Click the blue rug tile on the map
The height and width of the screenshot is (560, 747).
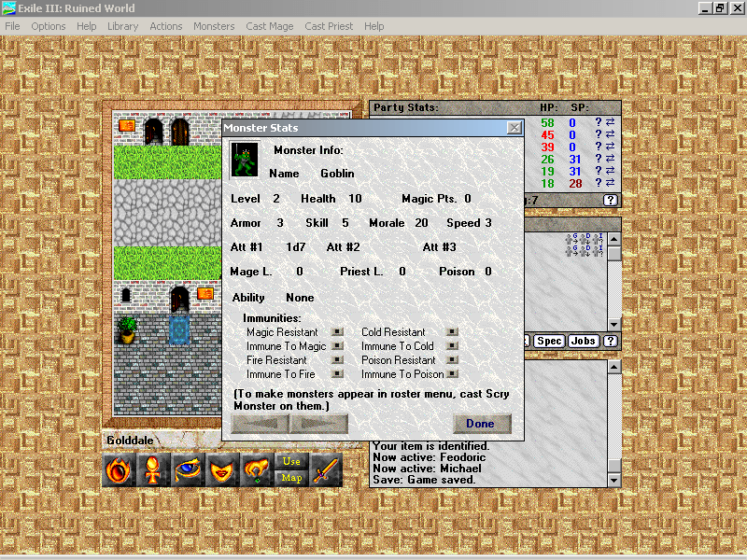[x=179, y=329]
